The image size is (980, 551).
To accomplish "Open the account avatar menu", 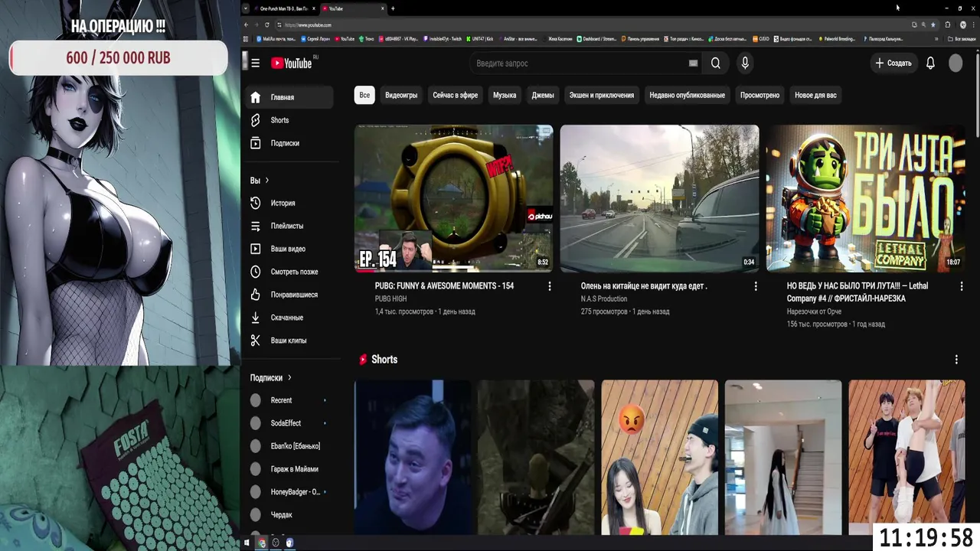I will 955,64.
